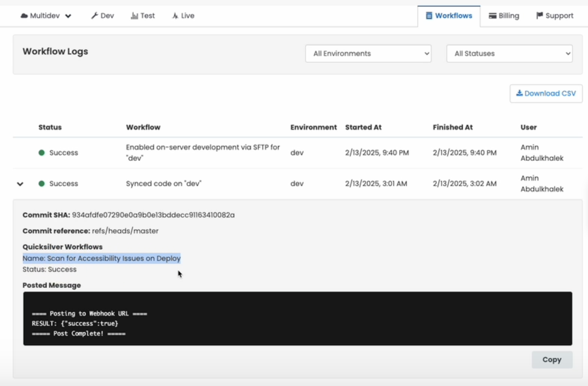588x386 pixels.
Task: Open the Test environment chart icon
Action: pos(134,15)
